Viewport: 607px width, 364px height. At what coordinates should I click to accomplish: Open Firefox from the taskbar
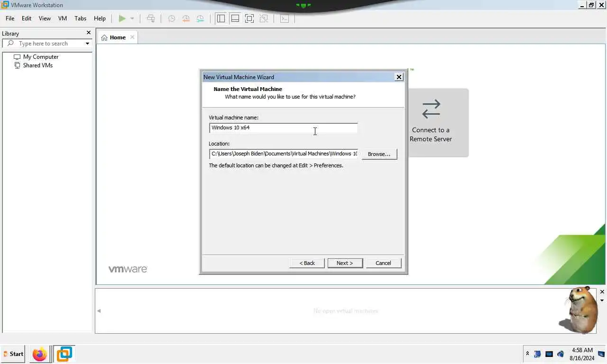pos(40,354)
